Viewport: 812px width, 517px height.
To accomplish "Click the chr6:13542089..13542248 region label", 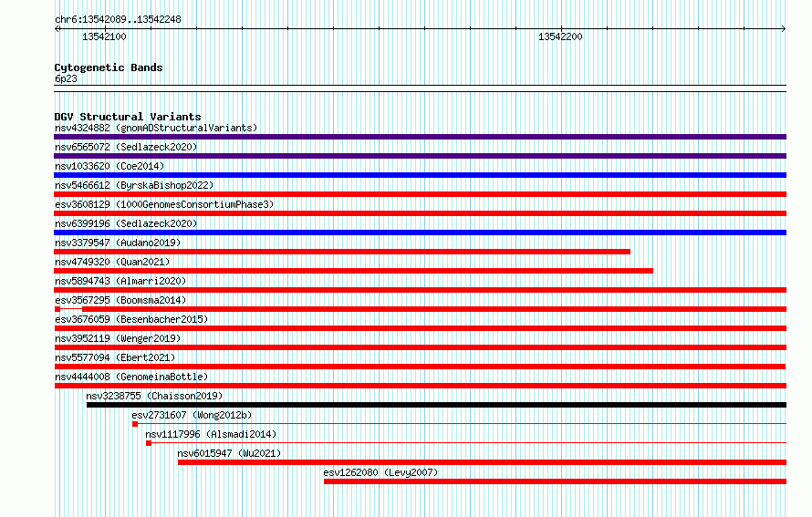I will pyautogui.click(x=118, y=19).
